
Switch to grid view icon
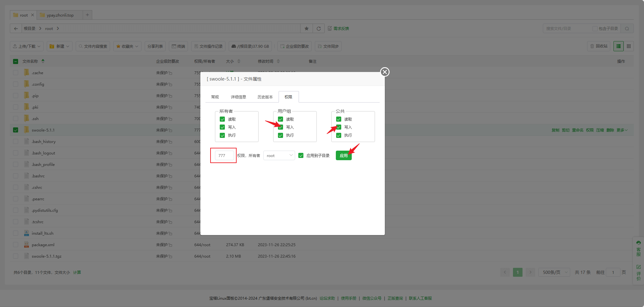click(x=629, y=46)
